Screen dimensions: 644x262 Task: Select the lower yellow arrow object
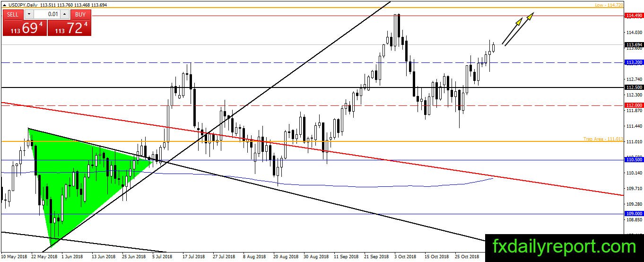[513, 32]
